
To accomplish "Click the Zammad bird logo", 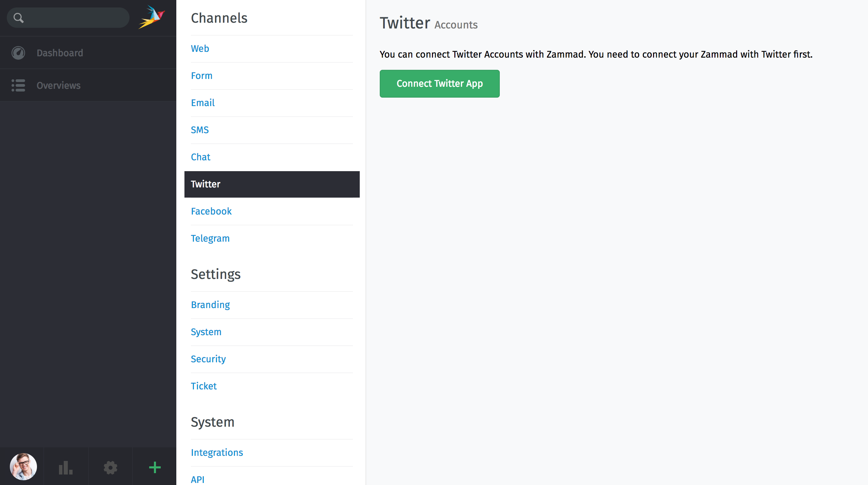I will (152, 17).
